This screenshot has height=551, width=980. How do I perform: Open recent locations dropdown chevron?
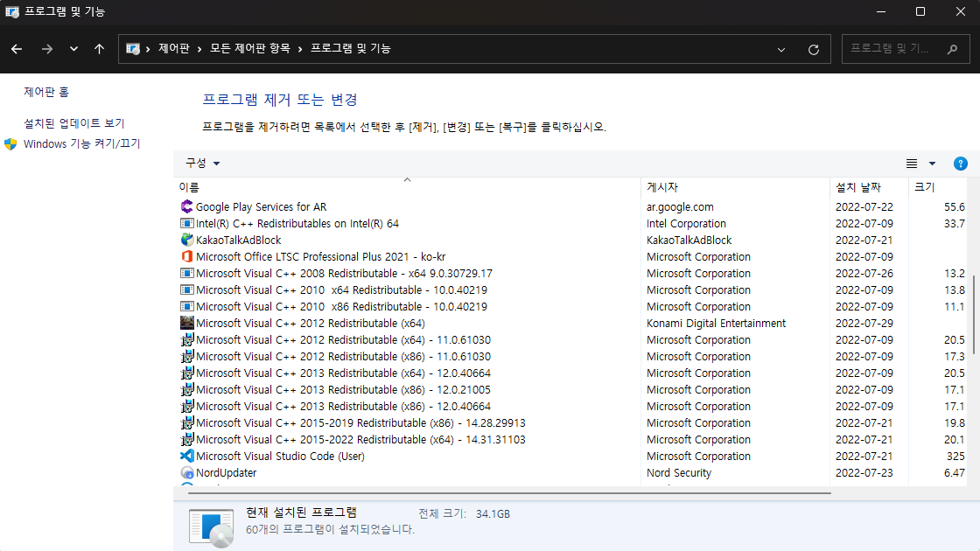tap(73, 49)
